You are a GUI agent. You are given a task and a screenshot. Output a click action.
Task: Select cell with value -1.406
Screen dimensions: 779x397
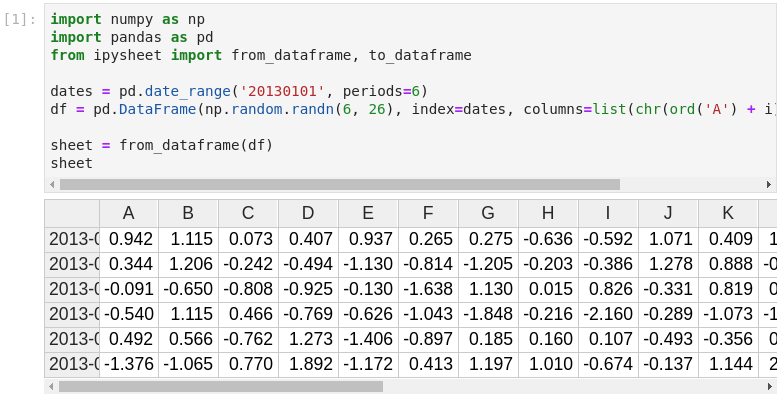tap(368, 339)
